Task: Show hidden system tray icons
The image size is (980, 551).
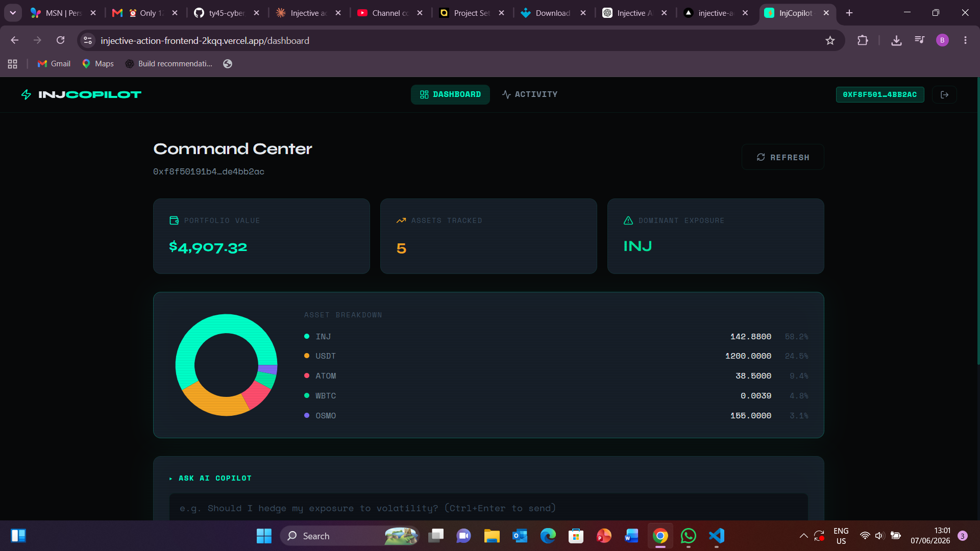Action: 803,536
